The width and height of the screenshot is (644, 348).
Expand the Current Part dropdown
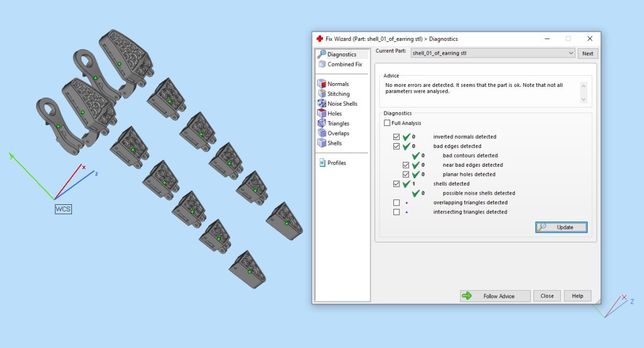(x=570, y=53)
